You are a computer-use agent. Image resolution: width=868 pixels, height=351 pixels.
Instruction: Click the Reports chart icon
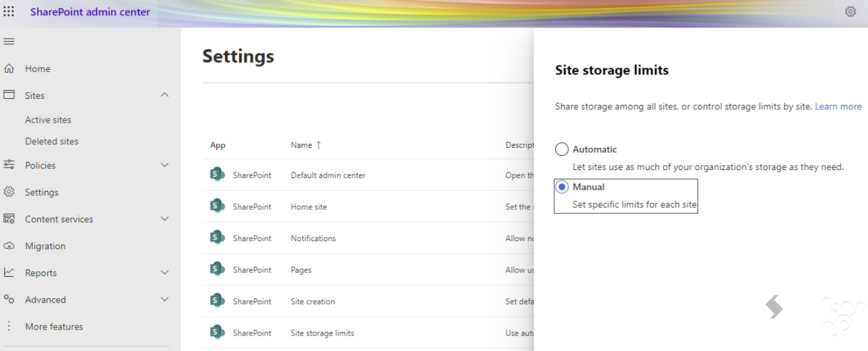pos(9,272)
